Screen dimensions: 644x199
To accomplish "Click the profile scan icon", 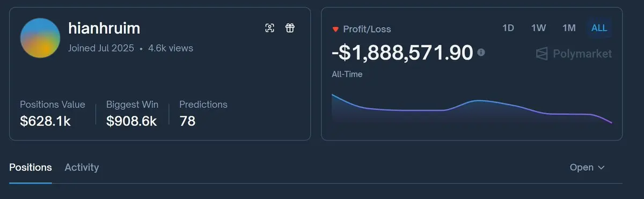I will [270, 28].
